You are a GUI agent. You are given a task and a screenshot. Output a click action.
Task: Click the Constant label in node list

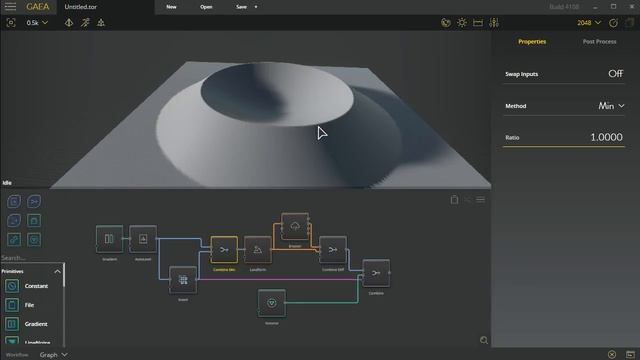36,286
